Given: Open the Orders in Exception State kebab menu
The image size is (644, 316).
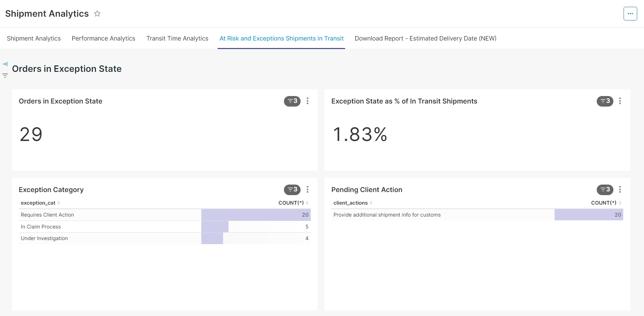Looking at the screenshot, I should point(307,101).
